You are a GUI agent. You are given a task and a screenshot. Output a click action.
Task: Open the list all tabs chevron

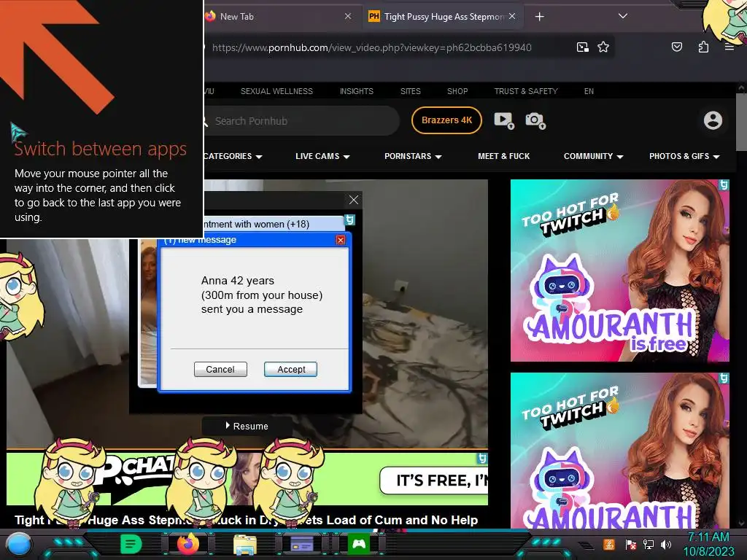pos(623,16)
